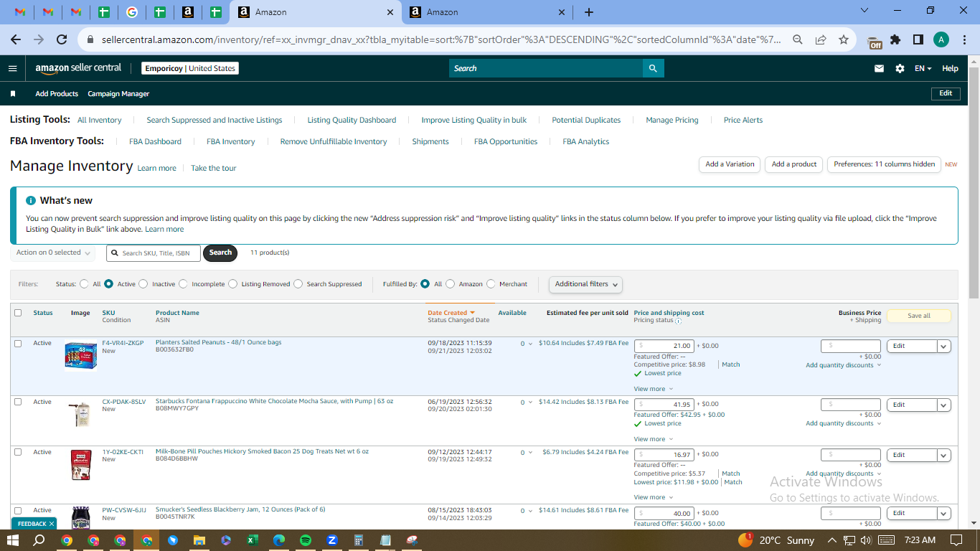Select the Inactive status filter
This screenshot has height=551, width=980.
[x=143, y=284]
